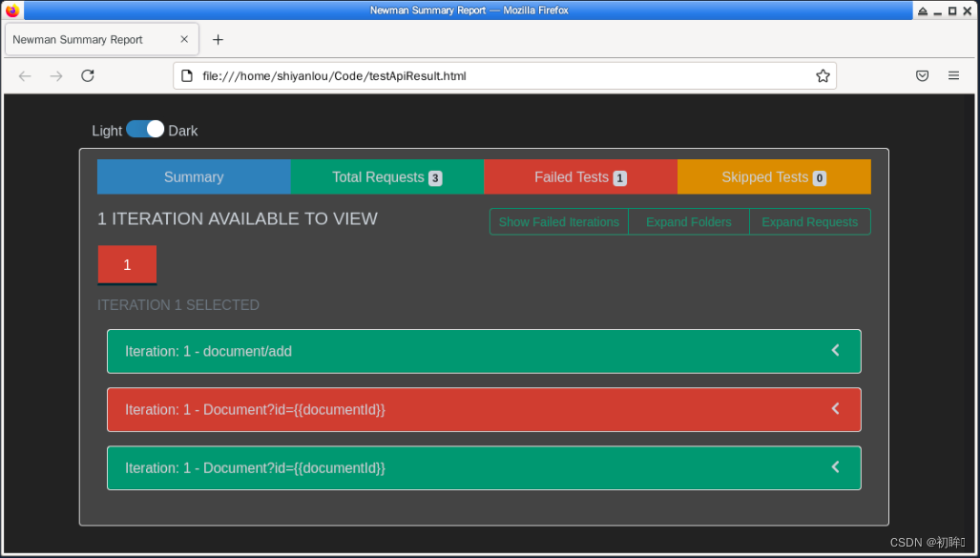Screen dimensions: 980x558
Task: Expand the last green Document?id request chevron
Action: coord(836,466)
